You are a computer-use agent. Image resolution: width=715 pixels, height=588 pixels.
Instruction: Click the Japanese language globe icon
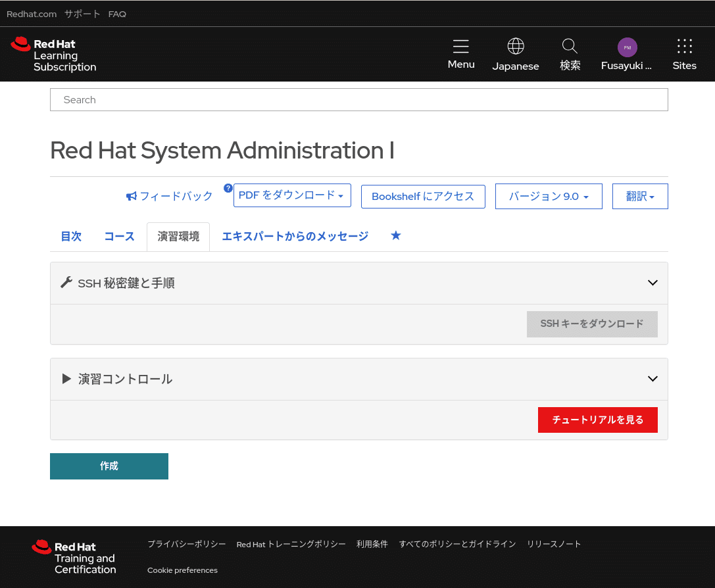point(516,46)
